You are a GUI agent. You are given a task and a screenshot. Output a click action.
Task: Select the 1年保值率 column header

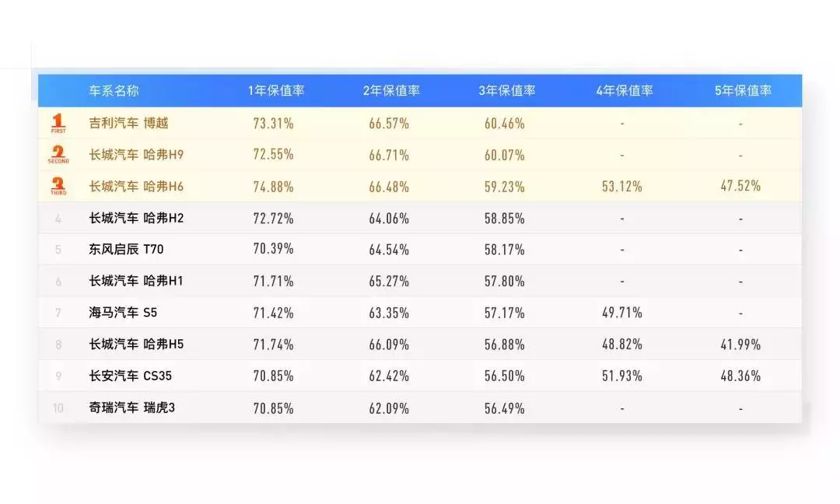point(276,90)
